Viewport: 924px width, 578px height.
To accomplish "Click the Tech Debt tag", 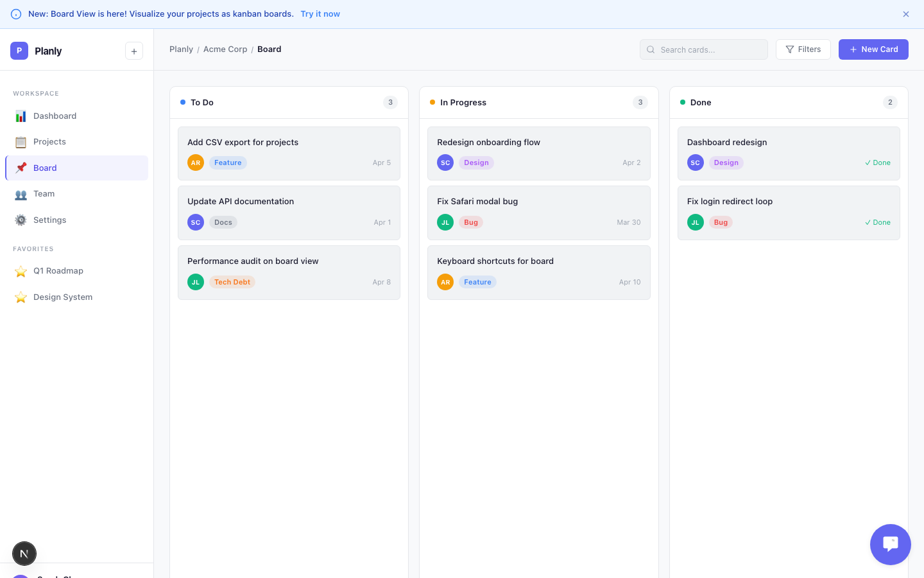I will (x=232, y=282).
